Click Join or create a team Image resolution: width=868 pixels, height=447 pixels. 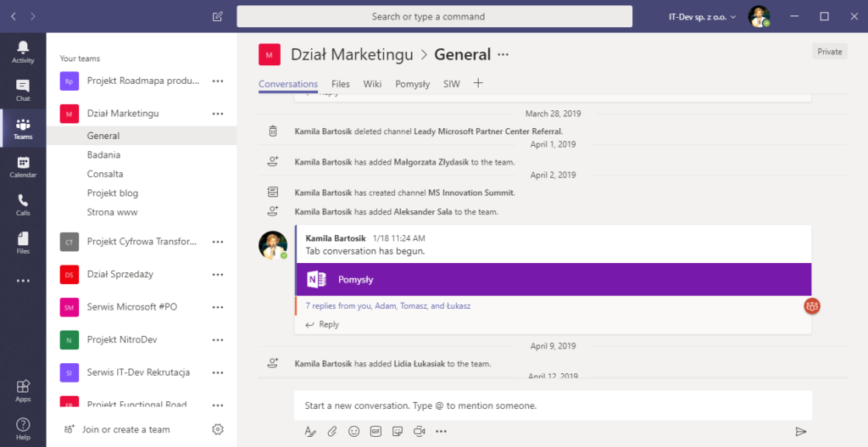coord(117,429)
